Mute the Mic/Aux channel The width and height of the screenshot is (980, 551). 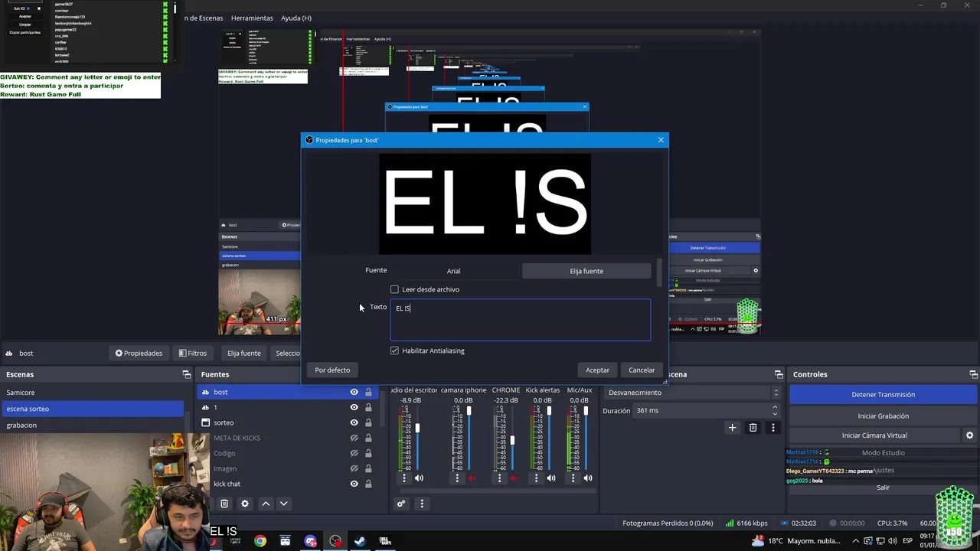588,478
